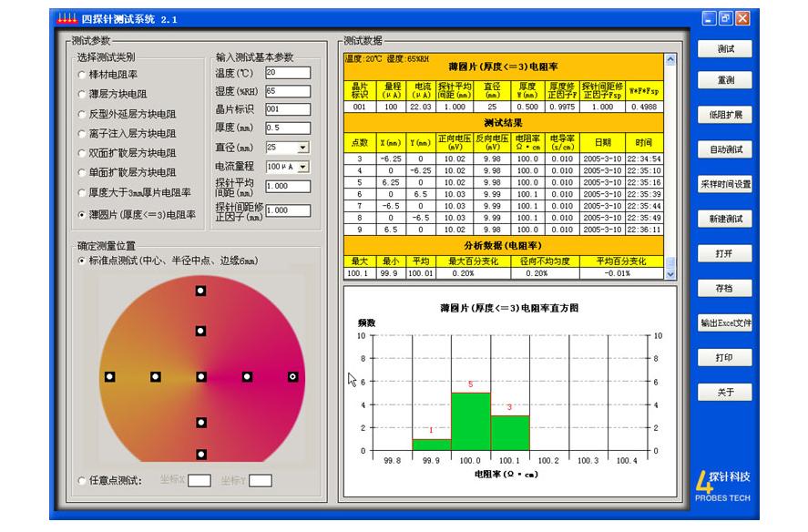Image resolution: width=808 pixels, height=532 pixels.
Task: Choose the 离子注入层方块电阻 option
Action: pos(83,133)
